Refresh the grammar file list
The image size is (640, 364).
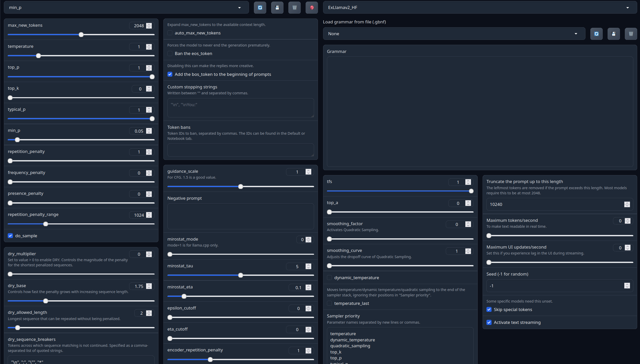tap(596, 34)
